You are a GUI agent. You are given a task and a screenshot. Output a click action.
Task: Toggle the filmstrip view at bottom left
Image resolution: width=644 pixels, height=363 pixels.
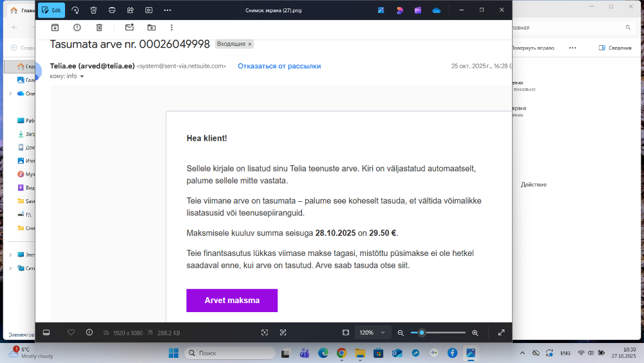(x=46, y=332)
